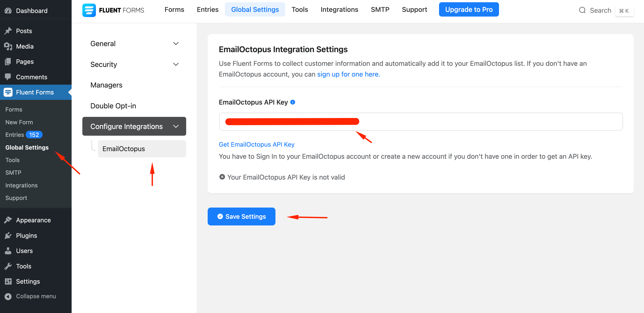
Task: Click the Collapse menu arrow icon
Action: pos(8,296)
